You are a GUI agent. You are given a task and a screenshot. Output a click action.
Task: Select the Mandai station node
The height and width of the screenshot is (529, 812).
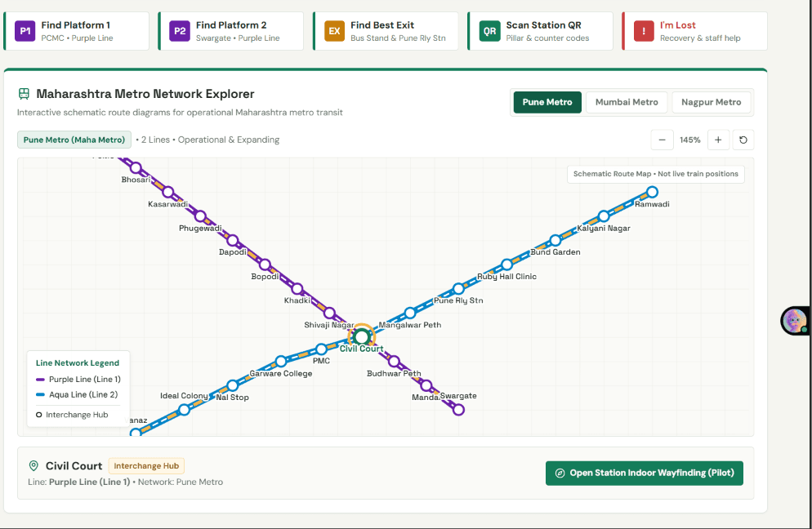[x=426, y=385]
